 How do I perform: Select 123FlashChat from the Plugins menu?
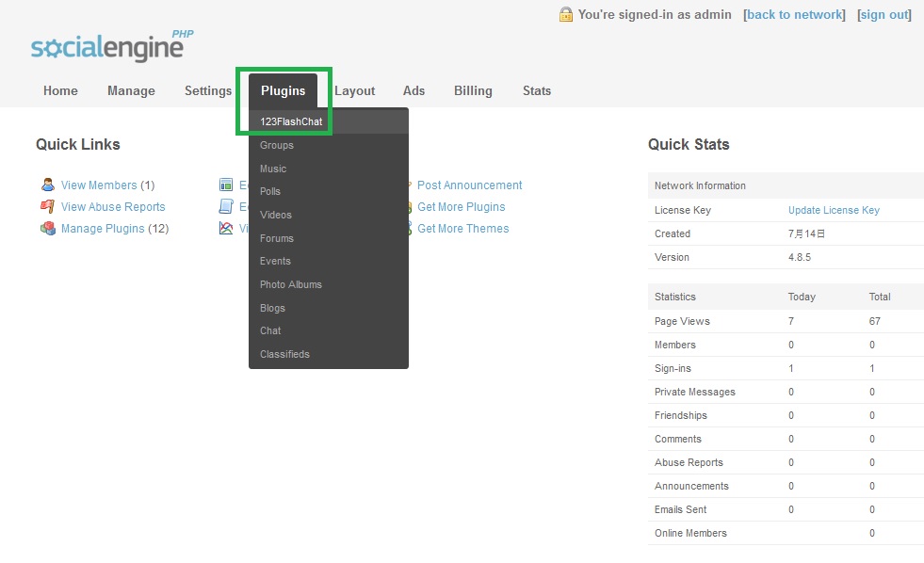[x=290, y=121]
